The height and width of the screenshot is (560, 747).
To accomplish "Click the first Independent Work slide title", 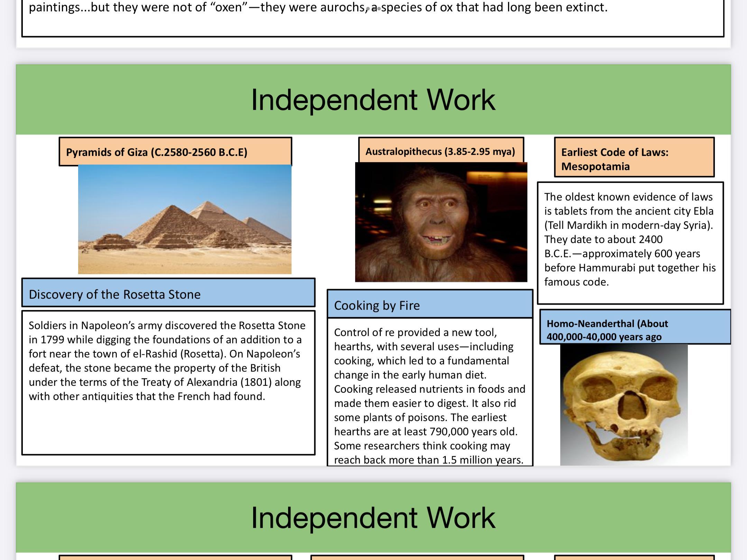I will tap(373, 100).
